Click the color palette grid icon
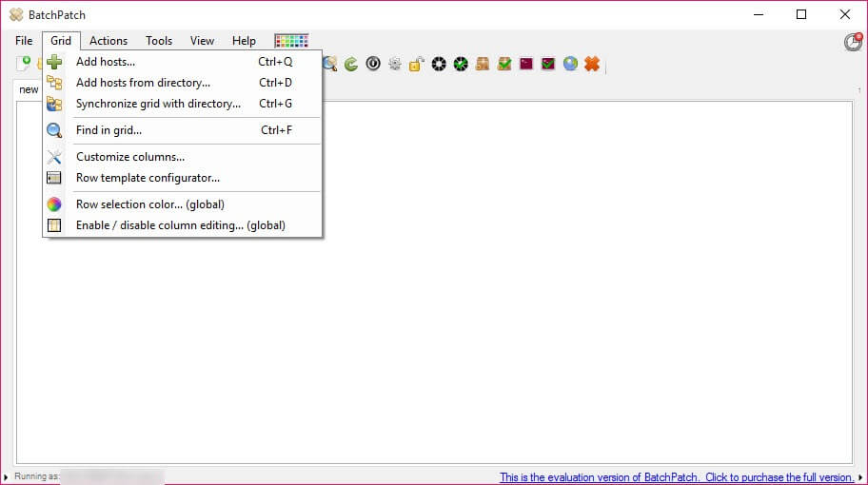The width and height of the screenshot is (868, 485). 291,40
